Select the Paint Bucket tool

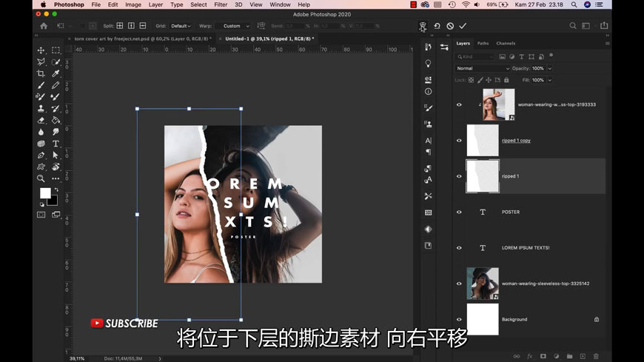pyautogui.click(x=56, y=121)
